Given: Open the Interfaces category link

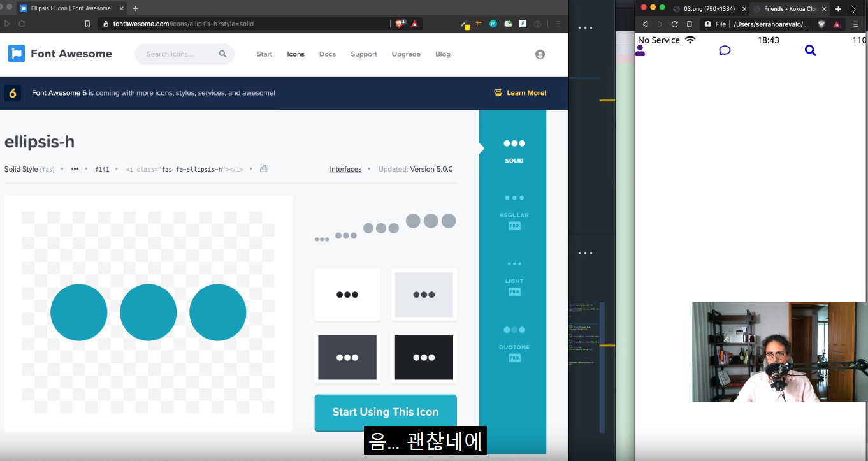Looking at the screenshot, I should [345, 169].
